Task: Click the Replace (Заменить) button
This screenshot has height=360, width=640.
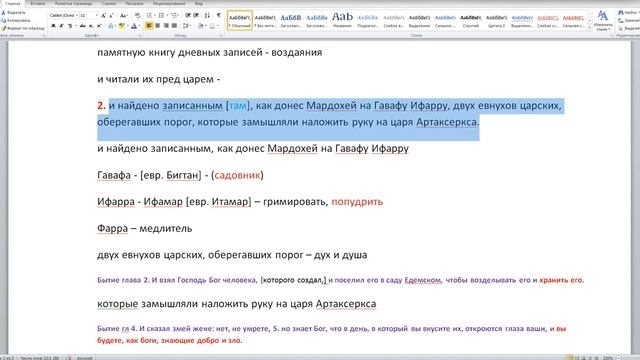Action: coord(629,20)
